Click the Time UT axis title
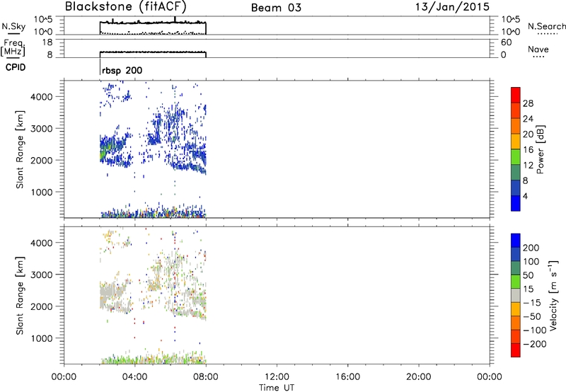The width and height of the screenshot is (566, 392). (x=277, y=387)
